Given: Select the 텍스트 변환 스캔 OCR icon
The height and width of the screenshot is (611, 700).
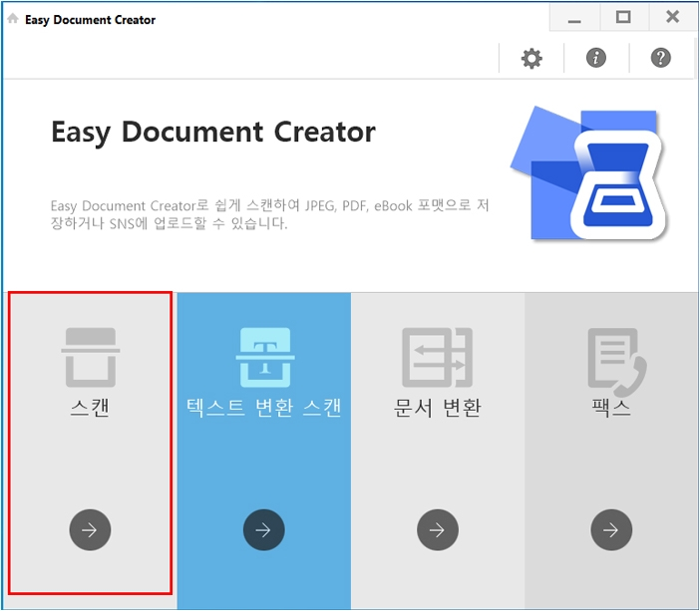Looking at the screenshot, I should coord(265,358).
